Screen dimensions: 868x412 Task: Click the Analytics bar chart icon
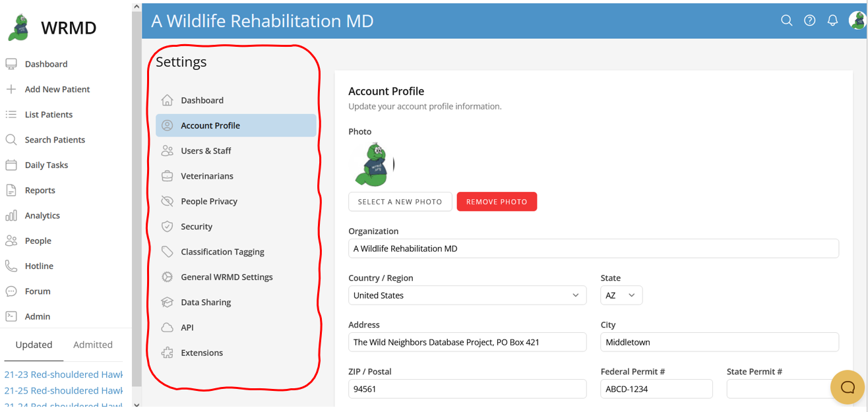(11, 216)
